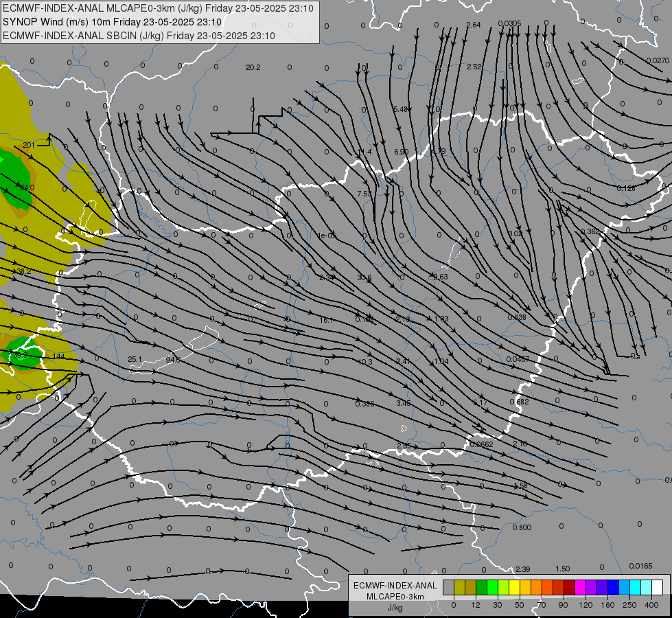Select the legend tick label 120
Viewport: 672px width, 618px height.
click(586, 605)
